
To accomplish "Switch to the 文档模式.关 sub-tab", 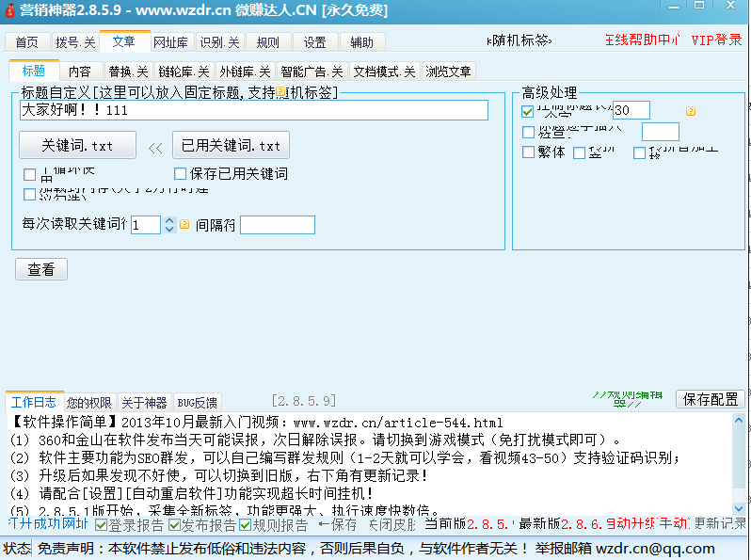I will [384, 72].
